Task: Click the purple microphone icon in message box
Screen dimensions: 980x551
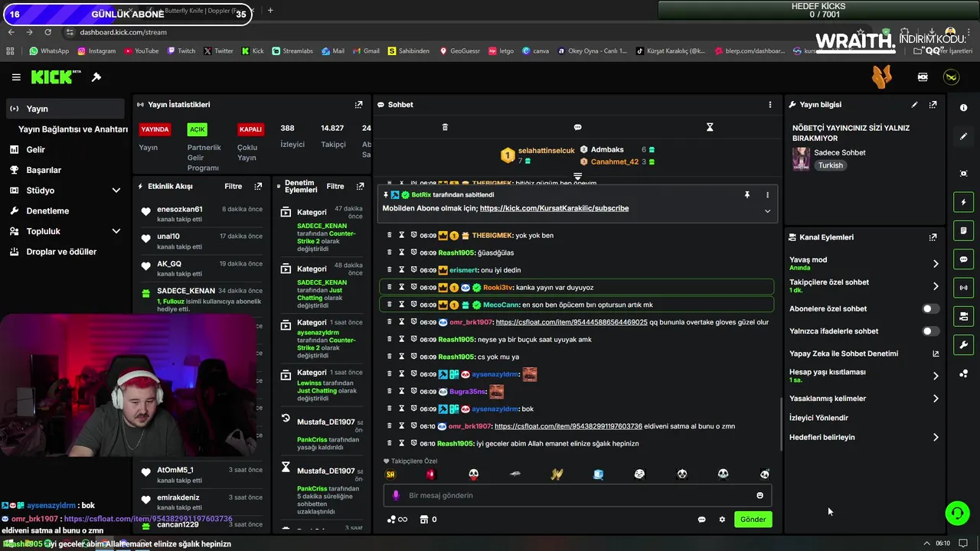Action: [x=396, y=495]
